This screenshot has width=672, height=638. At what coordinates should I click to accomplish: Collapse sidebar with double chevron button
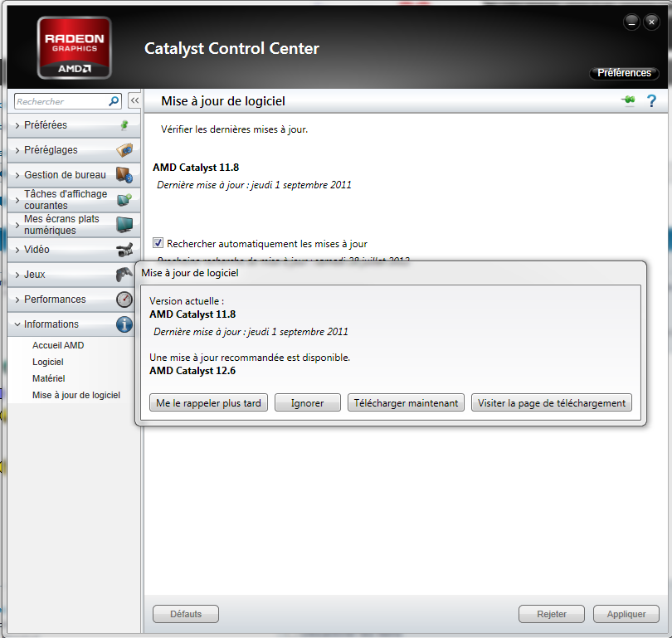click(134, 100)
